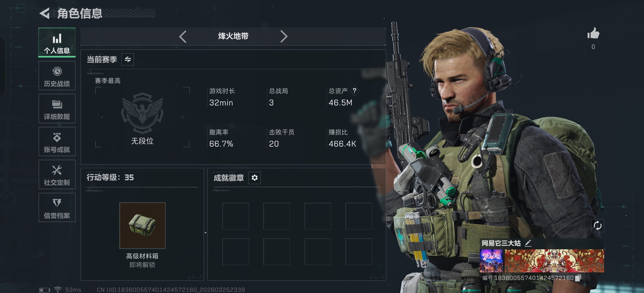Open the 烽火地带 mode selector
The width and height of the screenshot is (644, 293).
tap(233, 36)
